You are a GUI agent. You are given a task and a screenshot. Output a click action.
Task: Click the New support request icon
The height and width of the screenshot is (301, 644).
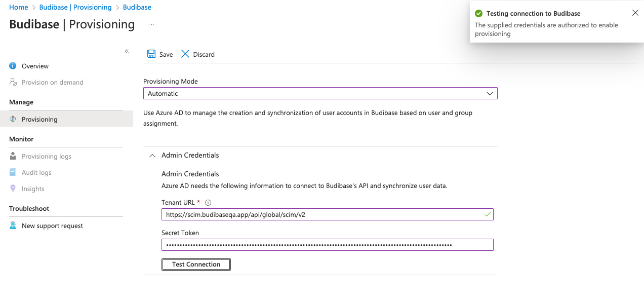tap(13, 225)
